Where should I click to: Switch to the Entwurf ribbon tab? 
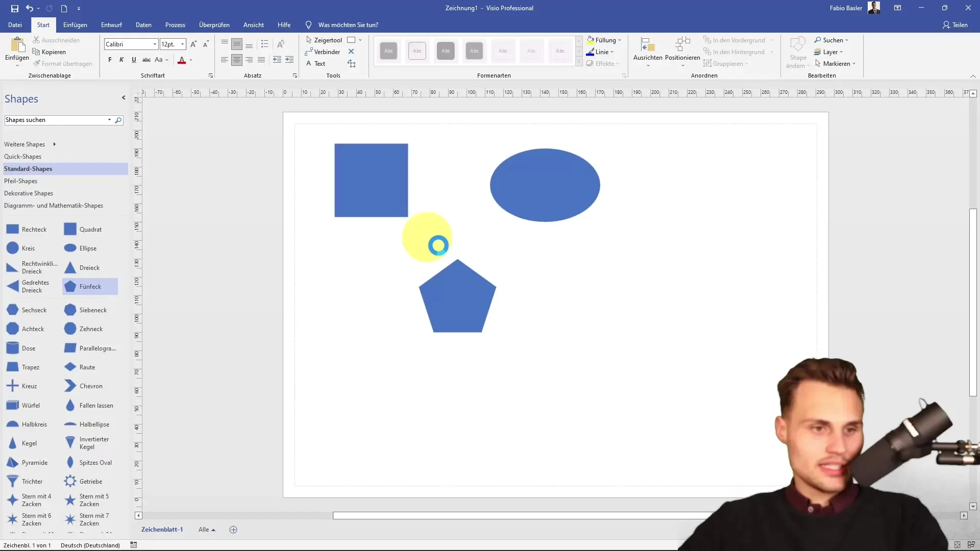click(111, 24)
